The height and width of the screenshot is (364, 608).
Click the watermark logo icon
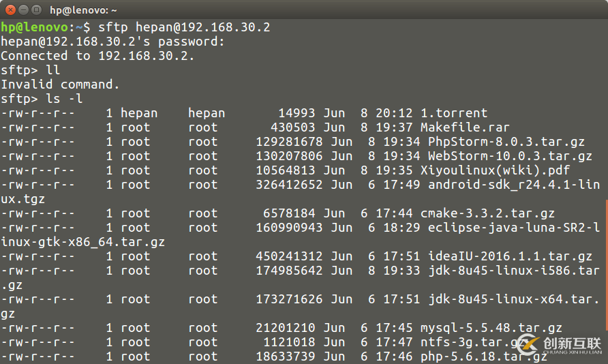(x=528, y=344)
